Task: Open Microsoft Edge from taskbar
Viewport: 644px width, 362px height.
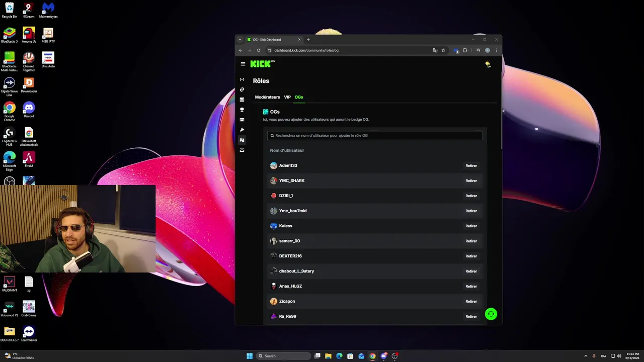Action: pos(339,356)
